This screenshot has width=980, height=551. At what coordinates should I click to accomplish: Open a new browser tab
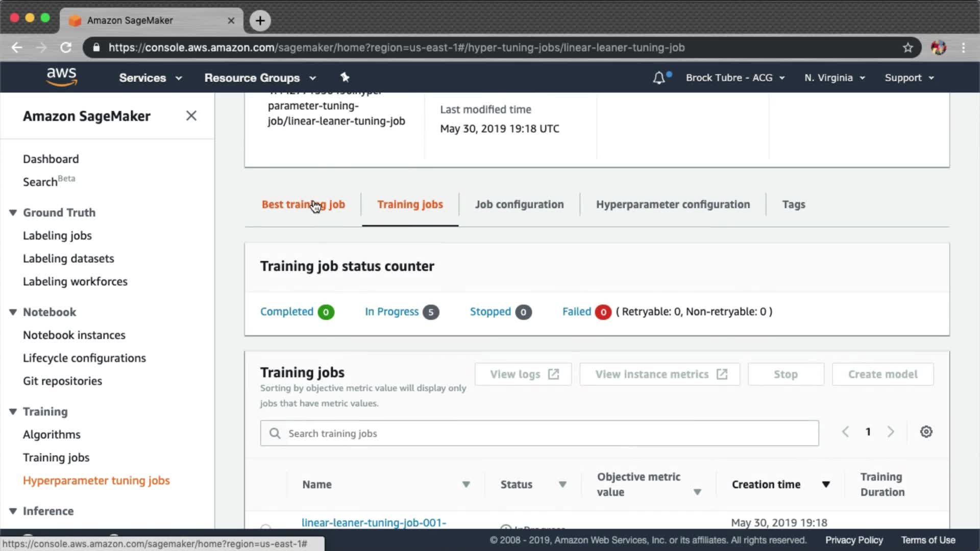tap(260, 20)
